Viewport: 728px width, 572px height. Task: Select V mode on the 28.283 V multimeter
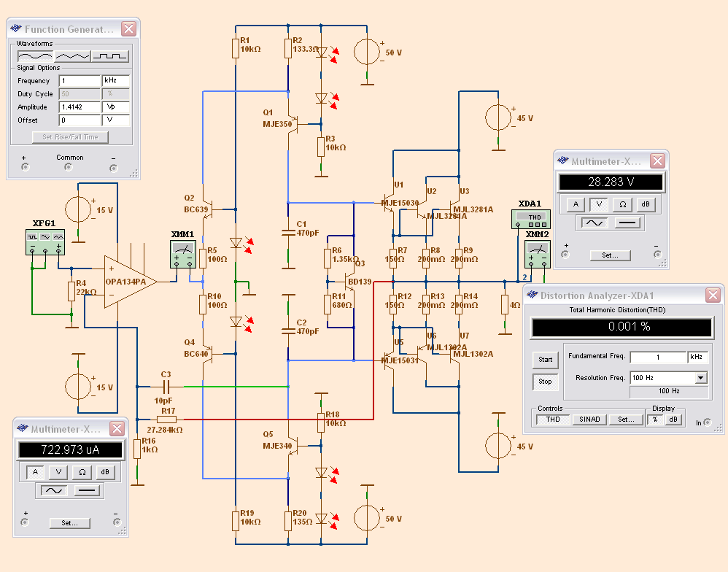tap(599, 204)
